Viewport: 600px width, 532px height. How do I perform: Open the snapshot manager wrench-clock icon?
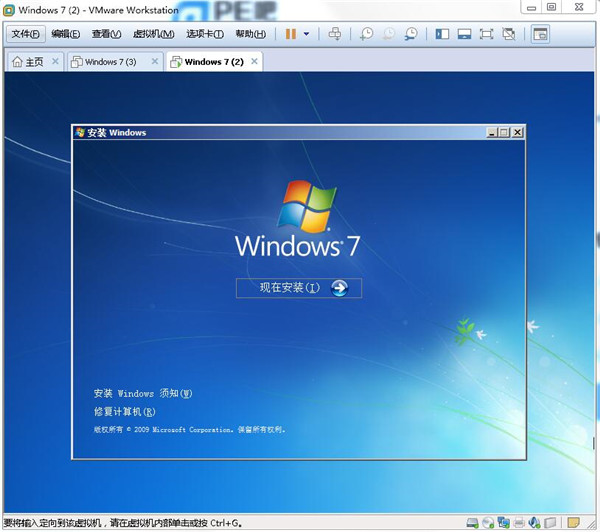[x=411, y=34]
